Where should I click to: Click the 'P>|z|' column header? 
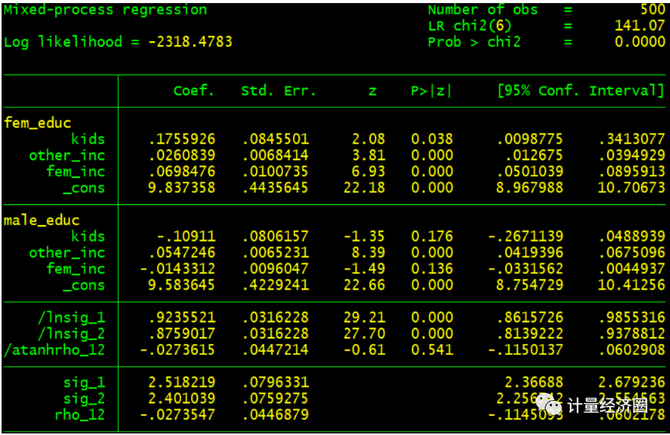click(x=431, y=91)
